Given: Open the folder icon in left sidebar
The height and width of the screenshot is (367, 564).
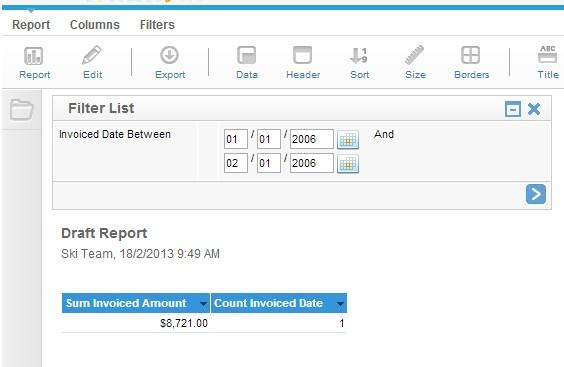Looking at the screenshot, I should (22, 109).
